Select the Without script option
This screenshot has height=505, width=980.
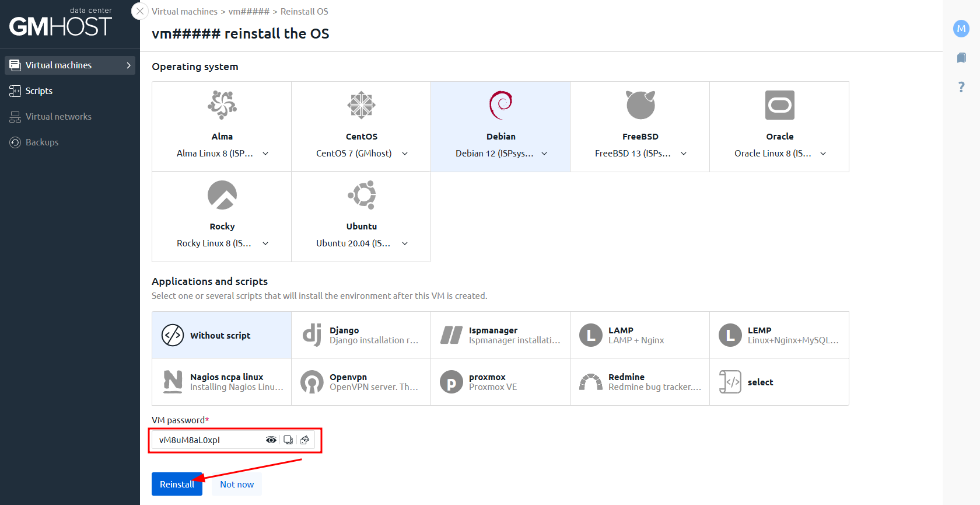[222, 335]
